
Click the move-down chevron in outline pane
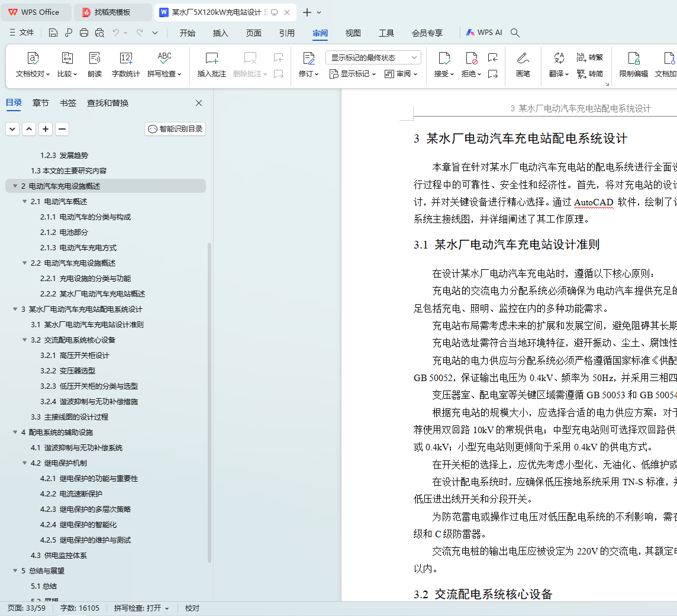point(12,129)
